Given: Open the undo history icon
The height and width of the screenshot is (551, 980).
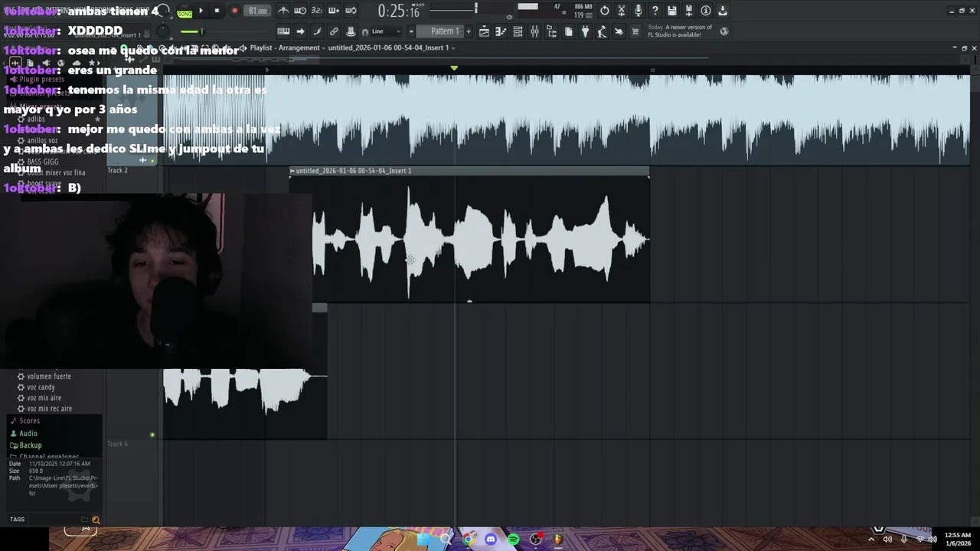Looking at the screenshot, I should point(605,11).
